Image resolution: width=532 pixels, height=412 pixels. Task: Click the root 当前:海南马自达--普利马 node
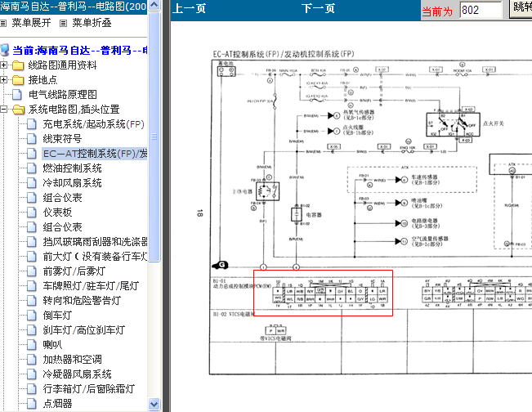point(80,51)
